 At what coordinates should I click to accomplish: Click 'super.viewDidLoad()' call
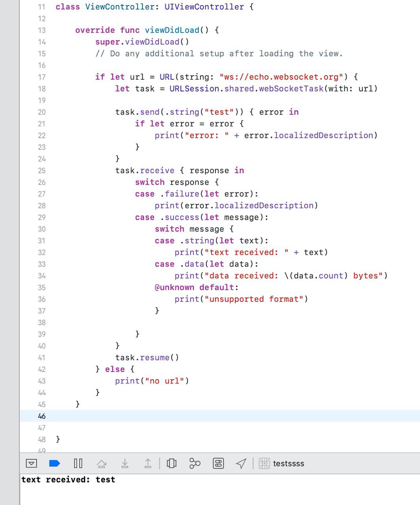[x=142, y=42]
